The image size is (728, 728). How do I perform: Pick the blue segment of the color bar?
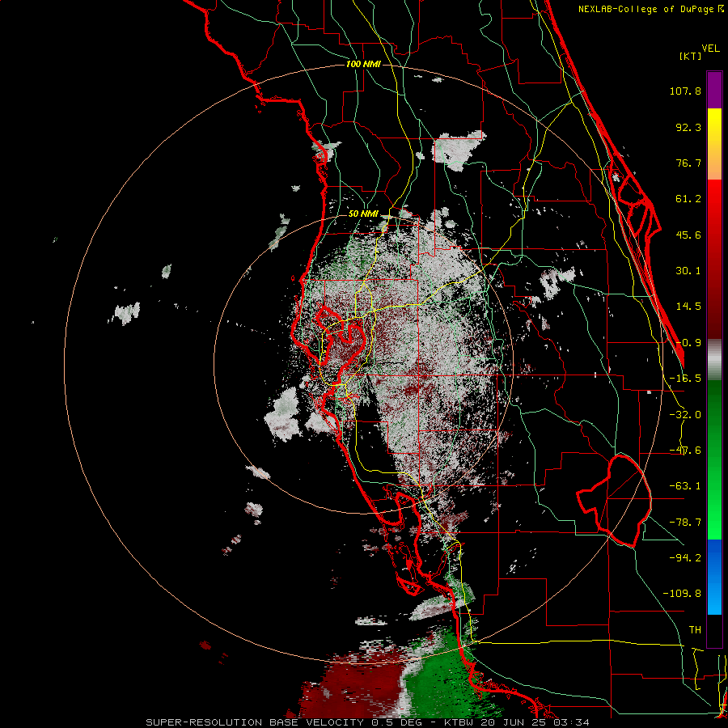[x=714, y=577]
